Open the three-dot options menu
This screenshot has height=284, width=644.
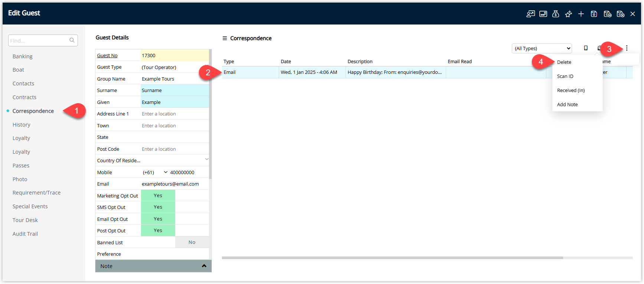(x=627, y=48)
